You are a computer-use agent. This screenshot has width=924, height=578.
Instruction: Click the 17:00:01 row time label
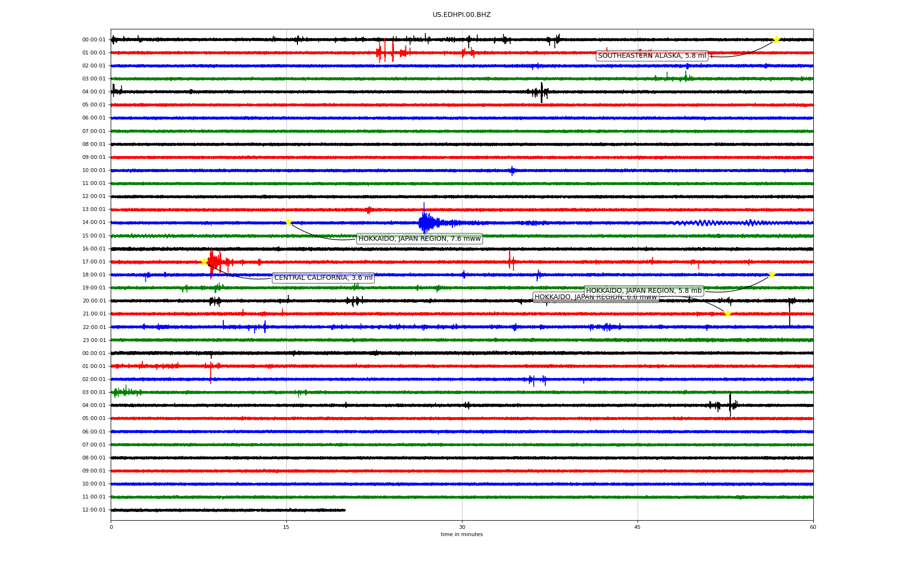pos(94,262)
